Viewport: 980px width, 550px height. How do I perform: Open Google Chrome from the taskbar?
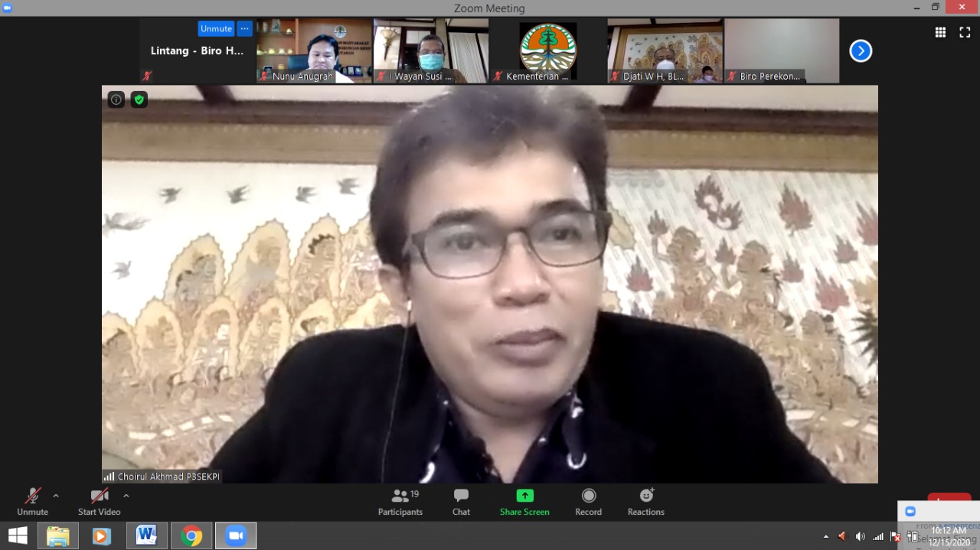coord(191,535)
